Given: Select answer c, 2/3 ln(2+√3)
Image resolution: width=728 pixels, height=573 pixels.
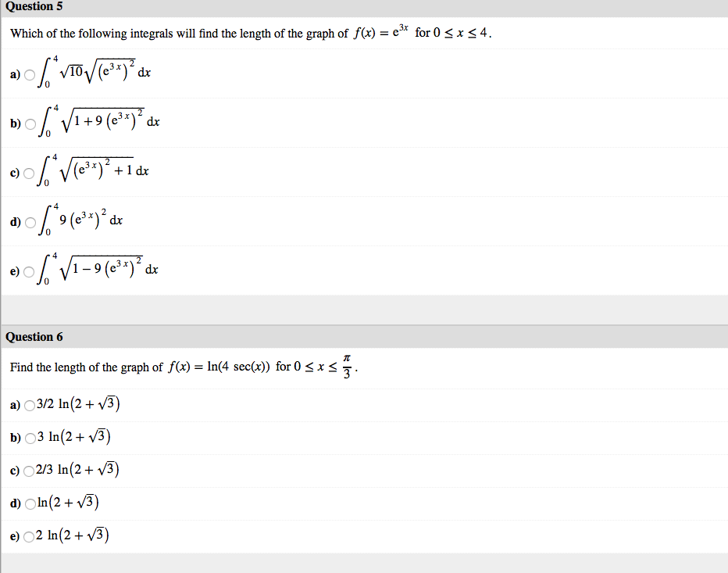Looking at the screenshot, I should pos(30,470).
